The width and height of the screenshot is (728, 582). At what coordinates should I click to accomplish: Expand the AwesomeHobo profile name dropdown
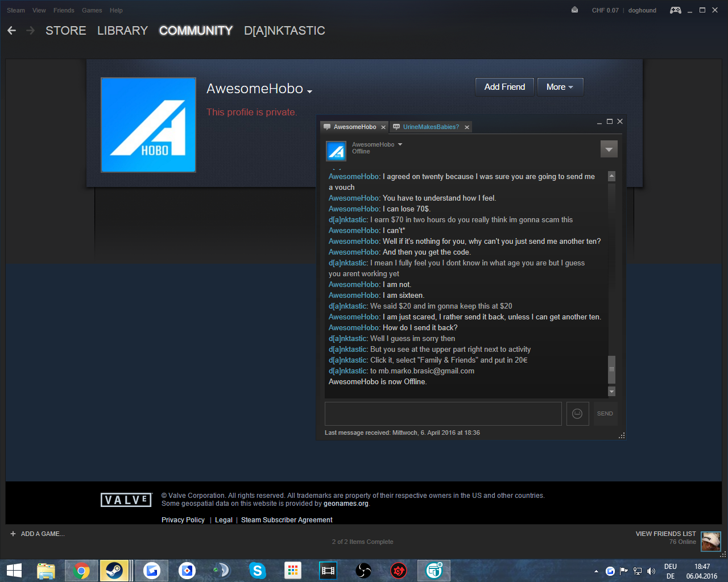(309, 92)
